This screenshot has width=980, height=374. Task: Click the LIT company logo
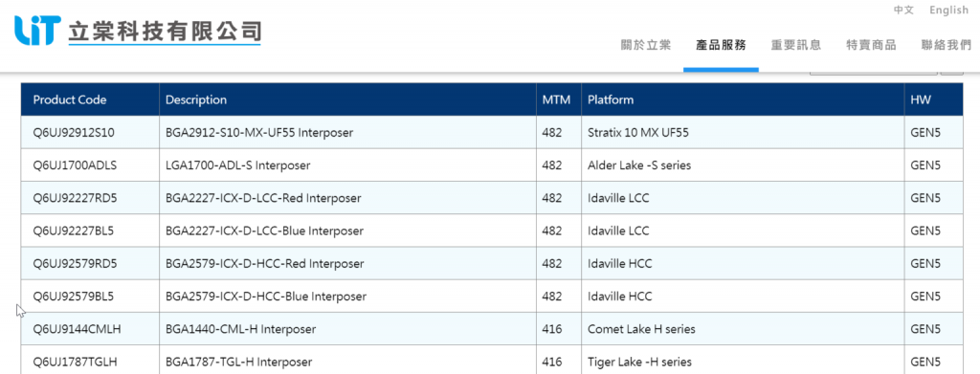pos(37,30)
